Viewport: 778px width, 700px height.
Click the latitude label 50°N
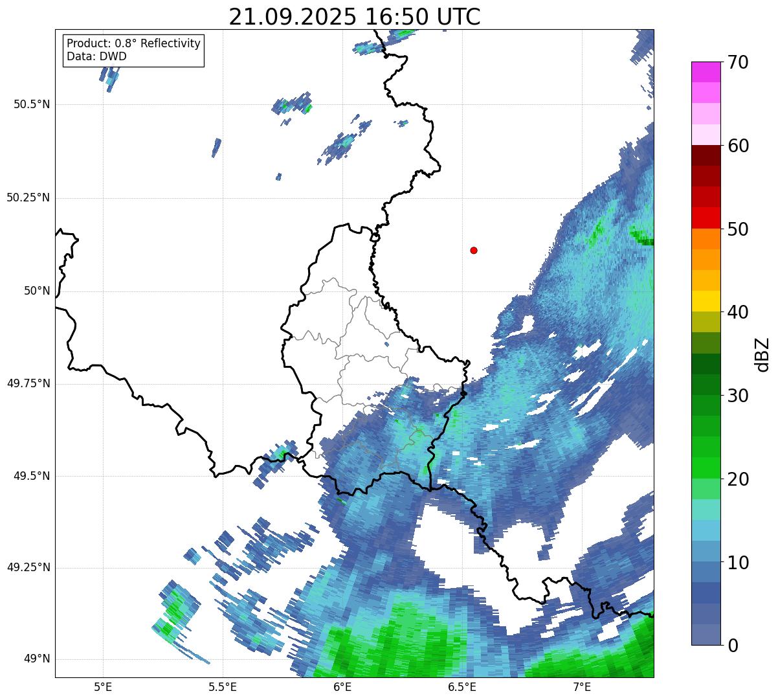(37, 291)
